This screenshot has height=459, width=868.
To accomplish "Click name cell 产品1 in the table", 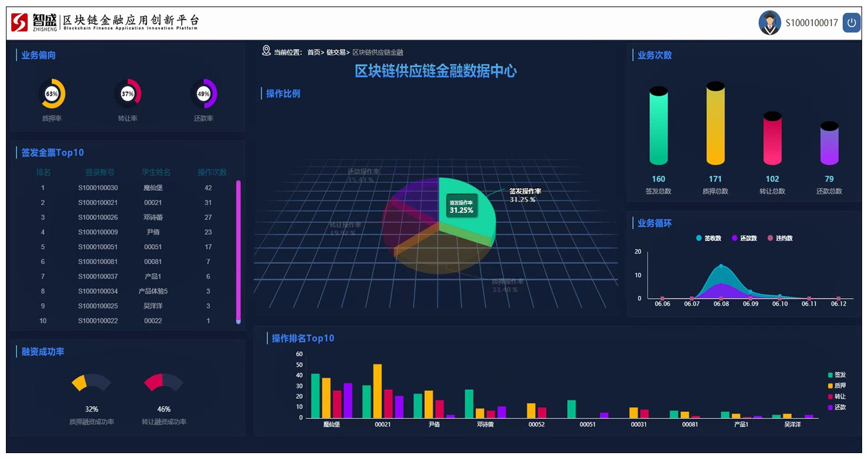I will click(153, 276).
